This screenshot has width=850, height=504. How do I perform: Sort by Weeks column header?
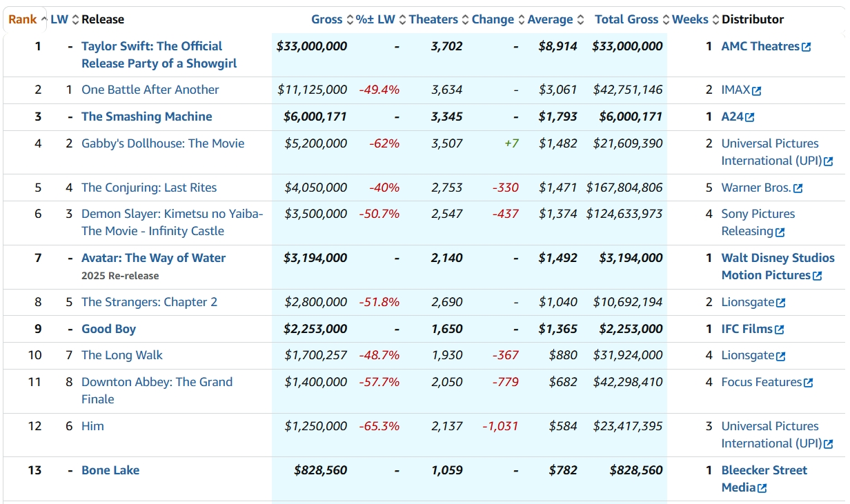[690, 19]
